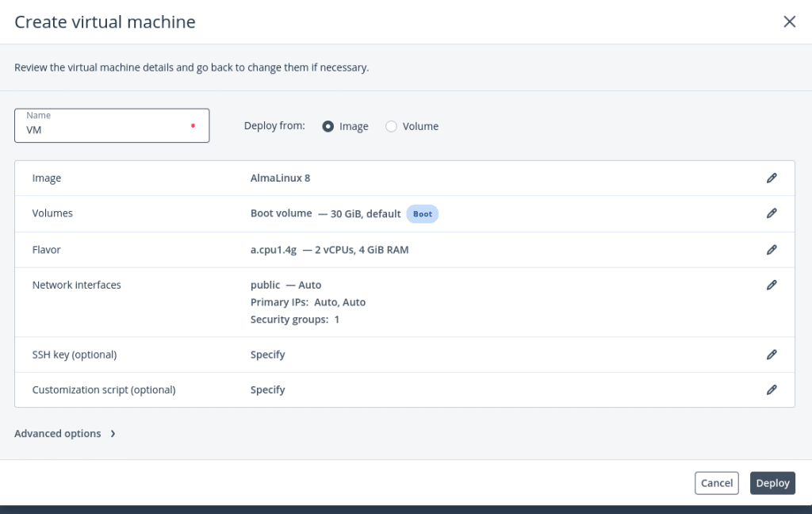The height and width of the screenshot is (514, 812).
Task: Focus the Name input field
Action: 112,125
